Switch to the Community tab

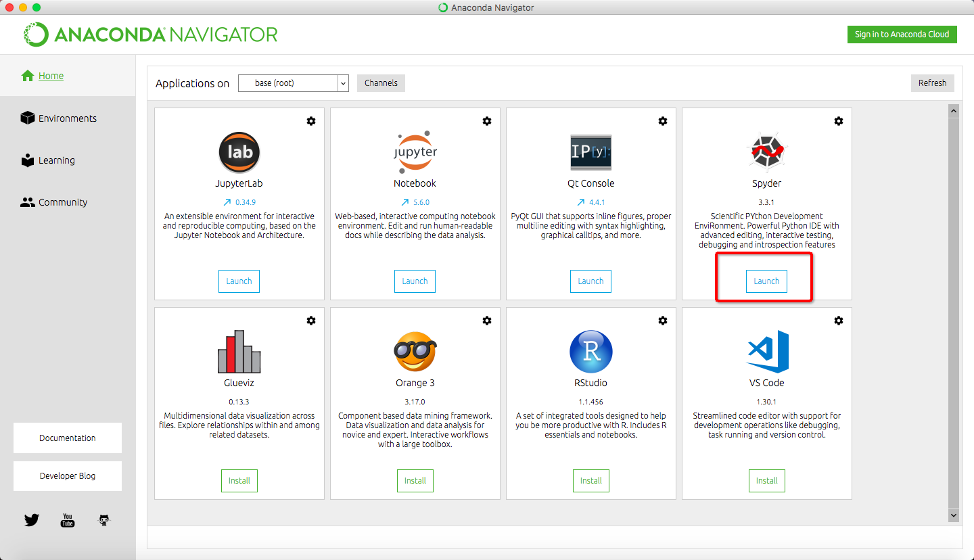point(54,202)
